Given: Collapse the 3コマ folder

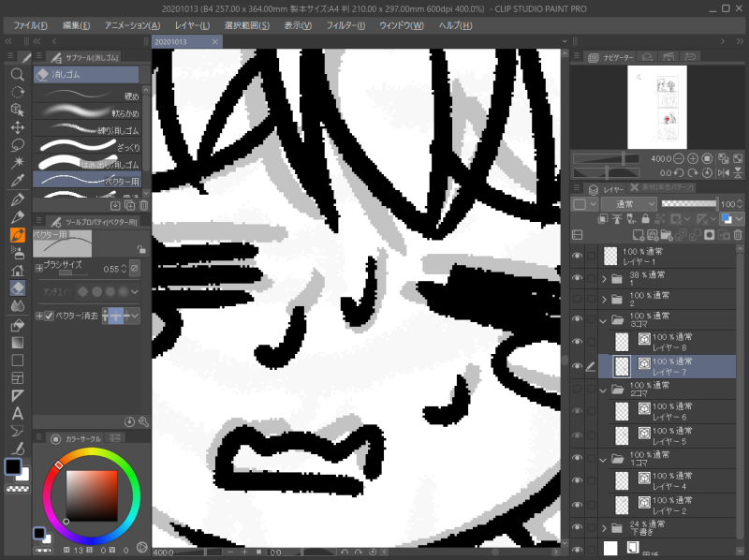Looking at the screenshot, I should coord(603,321).
